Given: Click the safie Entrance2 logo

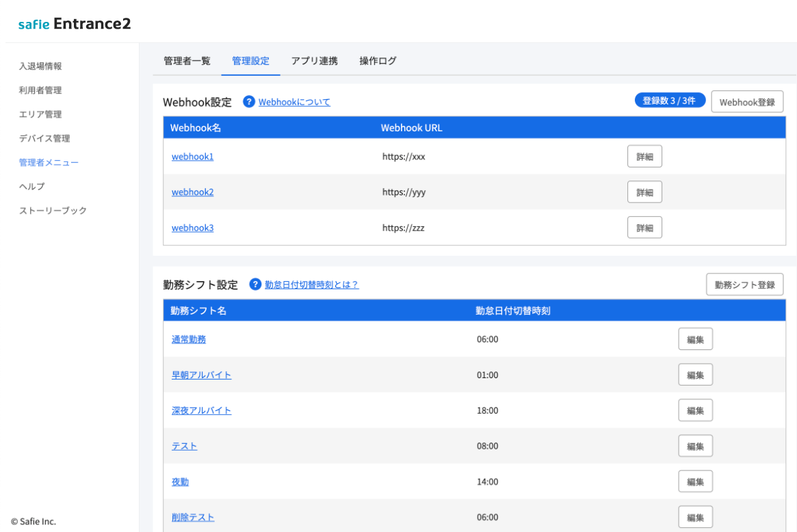Looking at the screenshot, I should (x=74, y=23).
